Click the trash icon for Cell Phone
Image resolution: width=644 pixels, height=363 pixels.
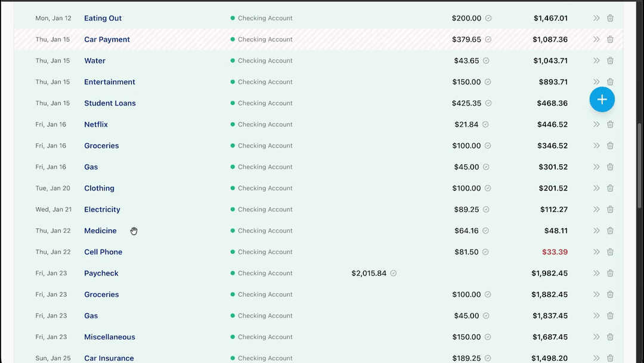610,252
